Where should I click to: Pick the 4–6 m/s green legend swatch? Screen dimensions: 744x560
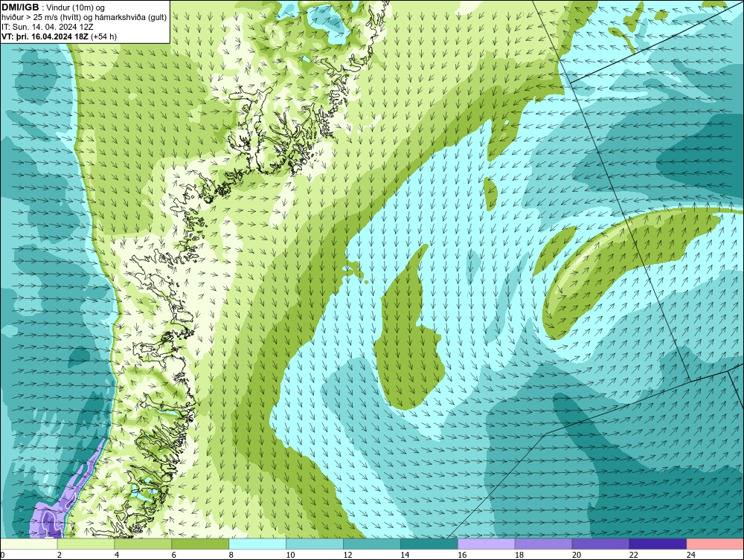[x=143, y=544]
